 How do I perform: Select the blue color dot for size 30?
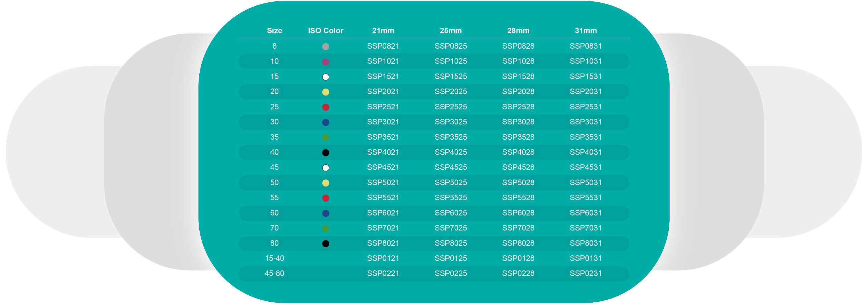pyautogui.click(x=325, y=122)
